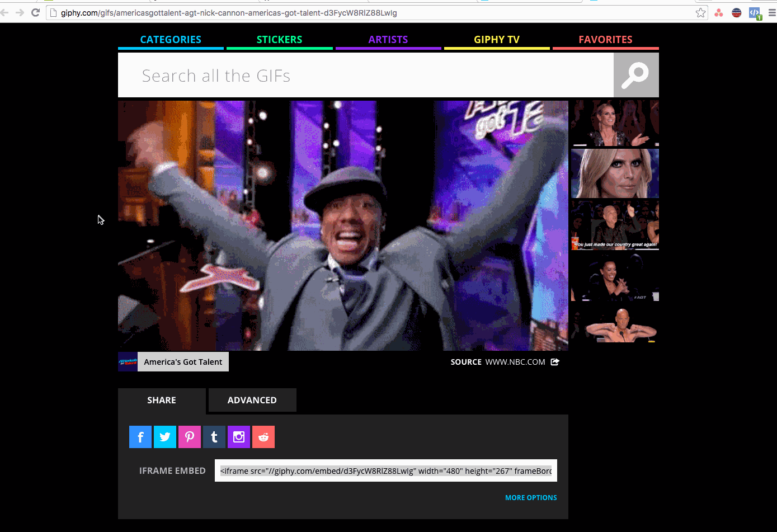Click the red three-dot extension icon

pos(719,13)
